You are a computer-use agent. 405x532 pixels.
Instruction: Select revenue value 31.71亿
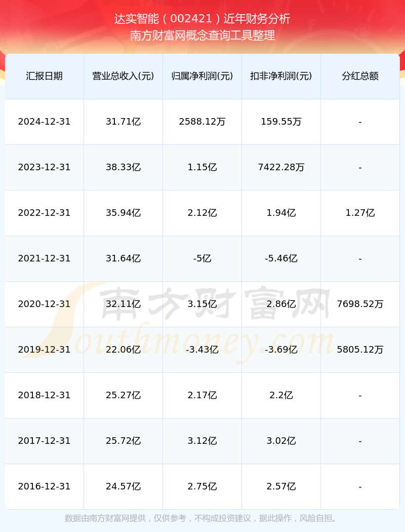(x=124, y=122)
